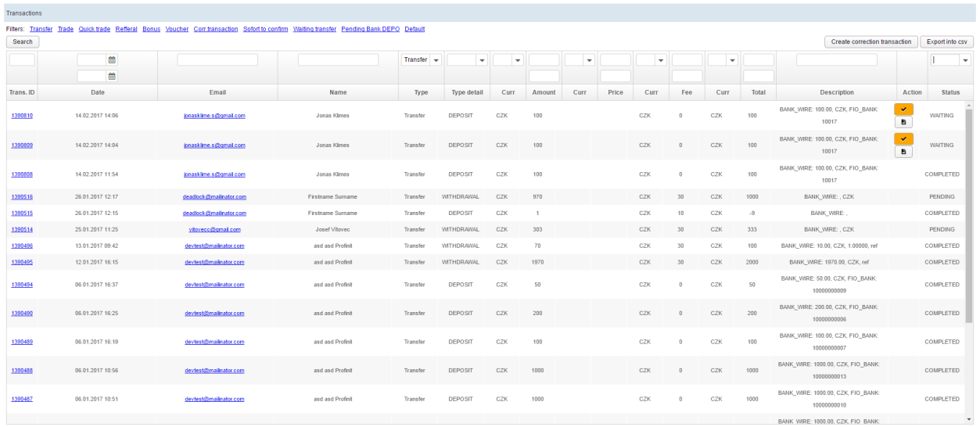The image size is (980, 427).
Task: Open the end date calendar picker
Action: 112,76
